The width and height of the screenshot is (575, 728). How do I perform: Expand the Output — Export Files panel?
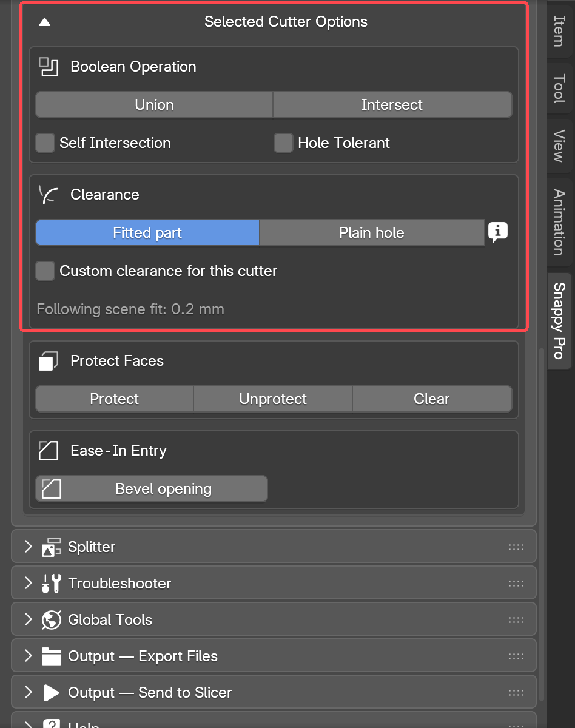coord(28,656)
